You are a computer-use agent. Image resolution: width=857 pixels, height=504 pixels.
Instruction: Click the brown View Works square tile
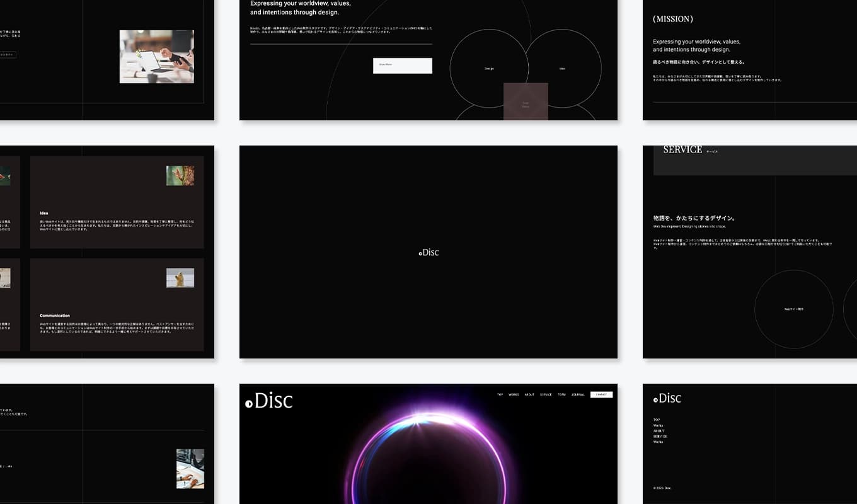527,101
